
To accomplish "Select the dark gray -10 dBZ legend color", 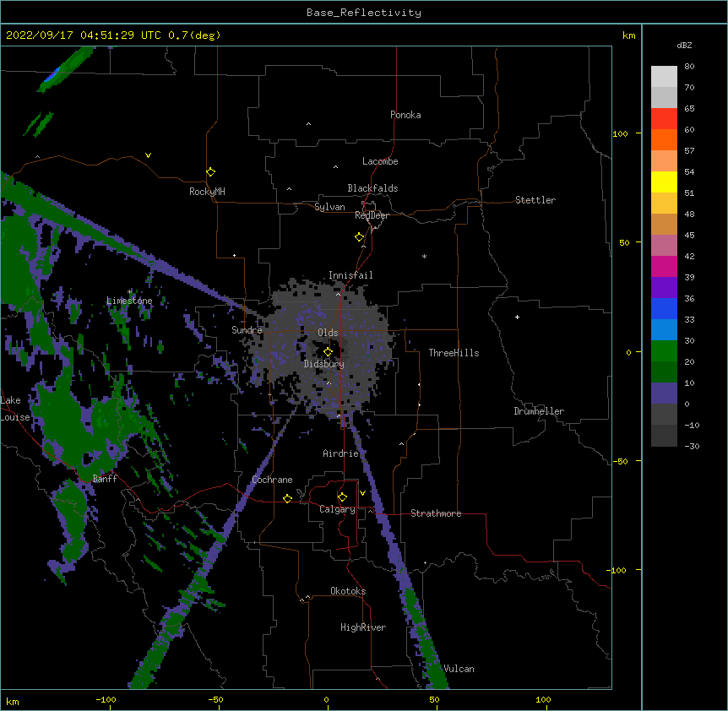I will (x=664, y=436).
